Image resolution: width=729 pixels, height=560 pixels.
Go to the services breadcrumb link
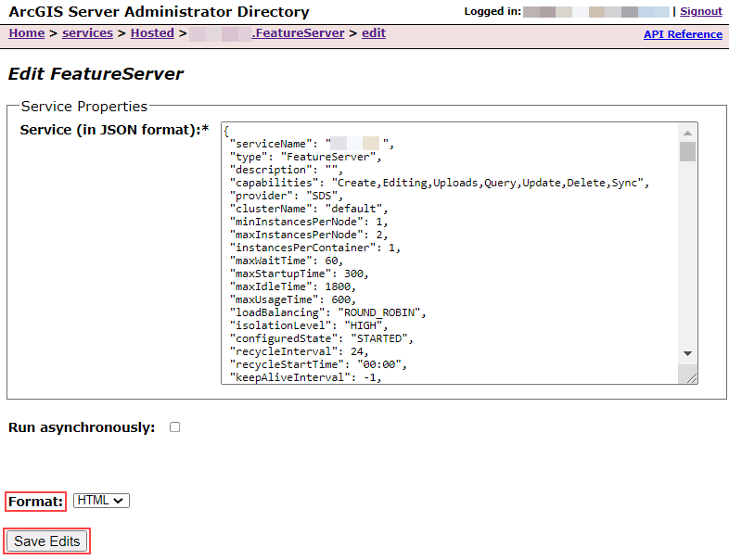point(87,33)
